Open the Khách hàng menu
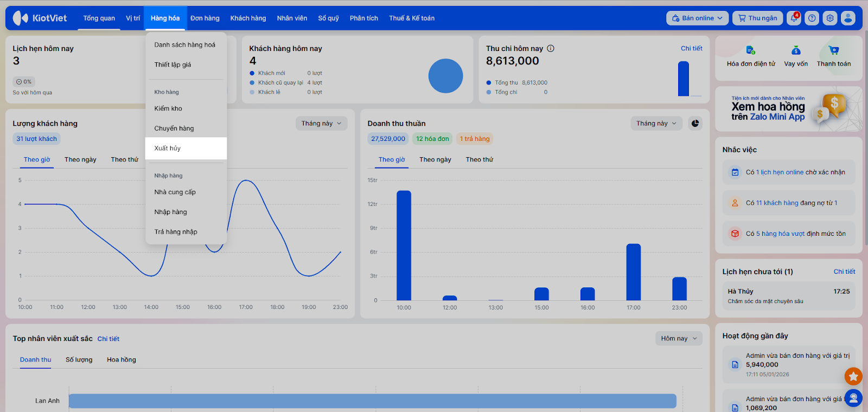 (248, 18)
